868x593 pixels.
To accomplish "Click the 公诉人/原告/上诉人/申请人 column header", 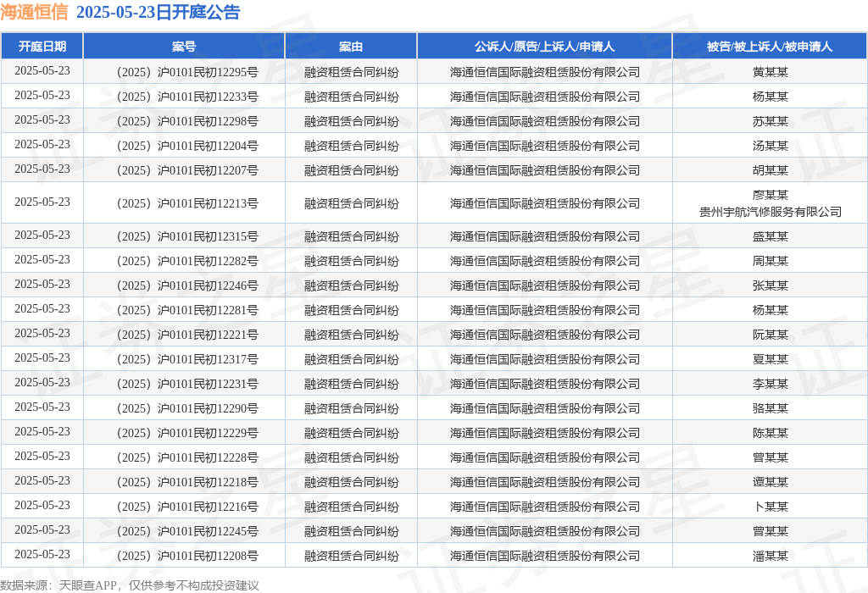I will pos(545,47).
